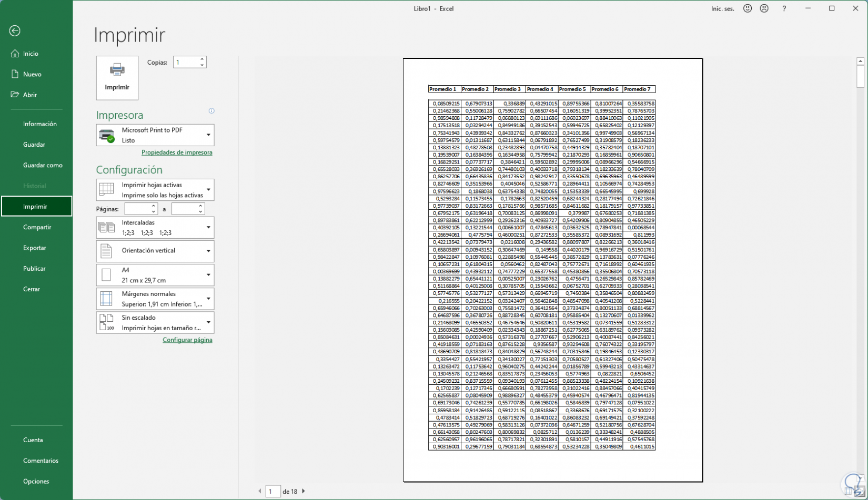Click the 'Promedio 3' header in preview
Viewport: 868px width, 500px height.
coord(508,89)
